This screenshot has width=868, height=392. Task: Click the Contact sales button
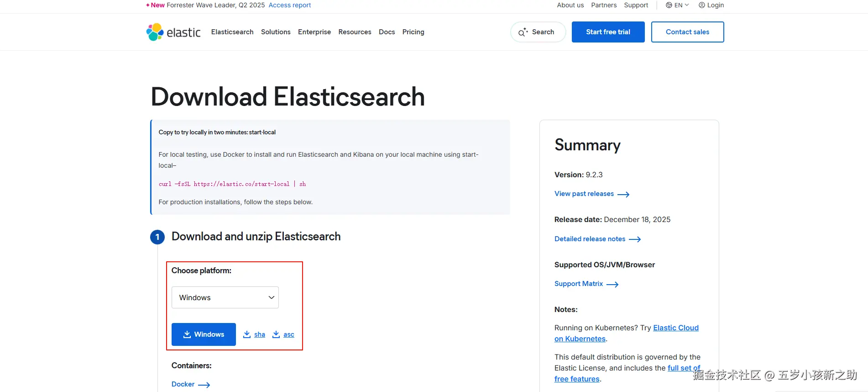[x=687, y=32]
